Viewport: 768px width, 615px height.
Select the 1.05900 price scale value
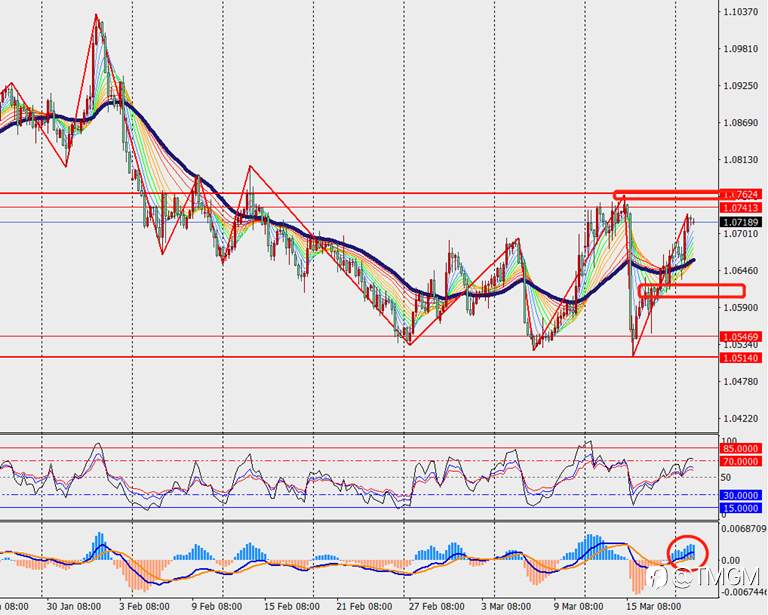pyautogui.click(x=743, y=308)
